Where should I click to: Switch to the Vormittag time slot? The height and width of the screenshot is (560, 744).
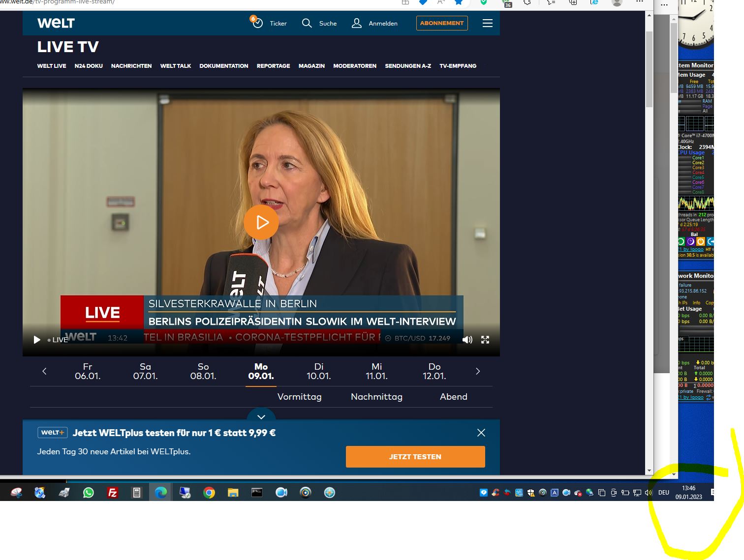tap(299, 397)
